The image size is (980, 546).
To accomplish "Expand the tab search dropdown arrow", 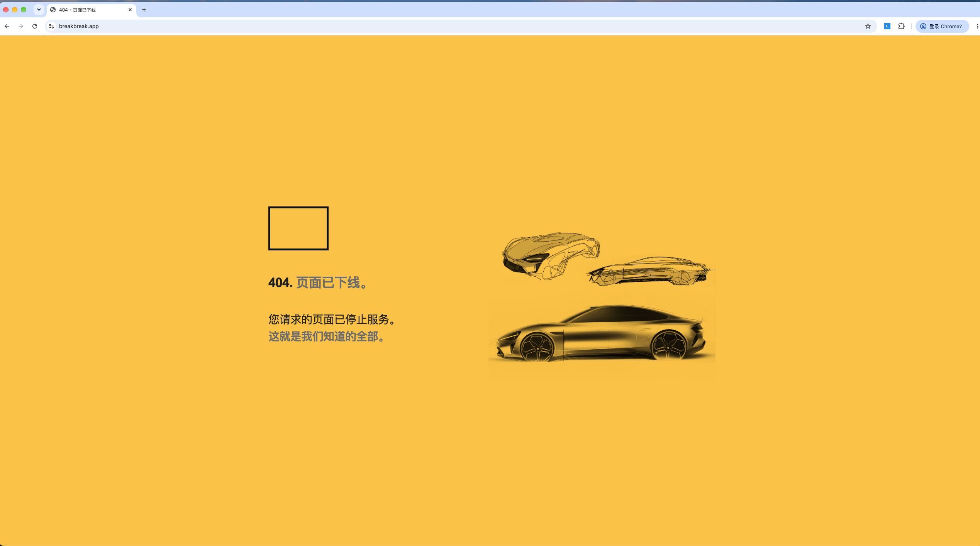I will [x=39, y=10].
